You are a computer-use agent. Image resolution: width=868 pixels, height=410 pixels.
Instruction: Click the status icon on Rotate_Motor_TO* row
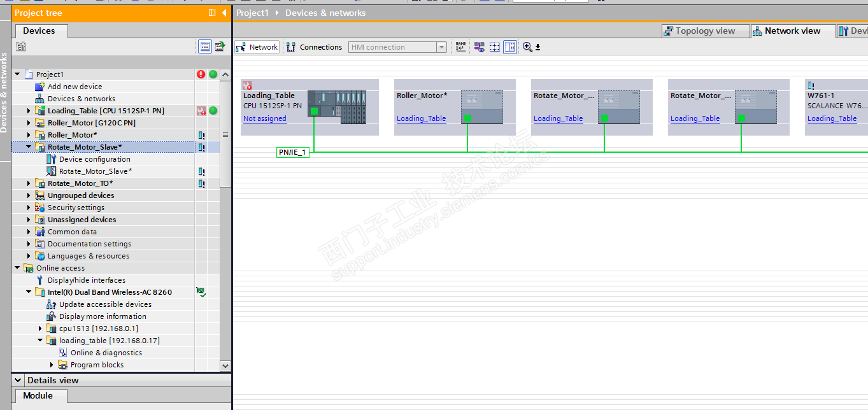[201, 183]
